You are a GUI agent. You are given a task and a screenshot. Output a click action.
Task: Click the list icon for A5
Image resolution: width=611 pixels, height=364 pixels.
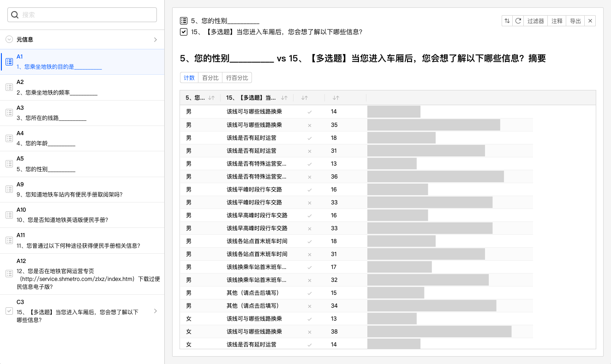coord(9,164)
